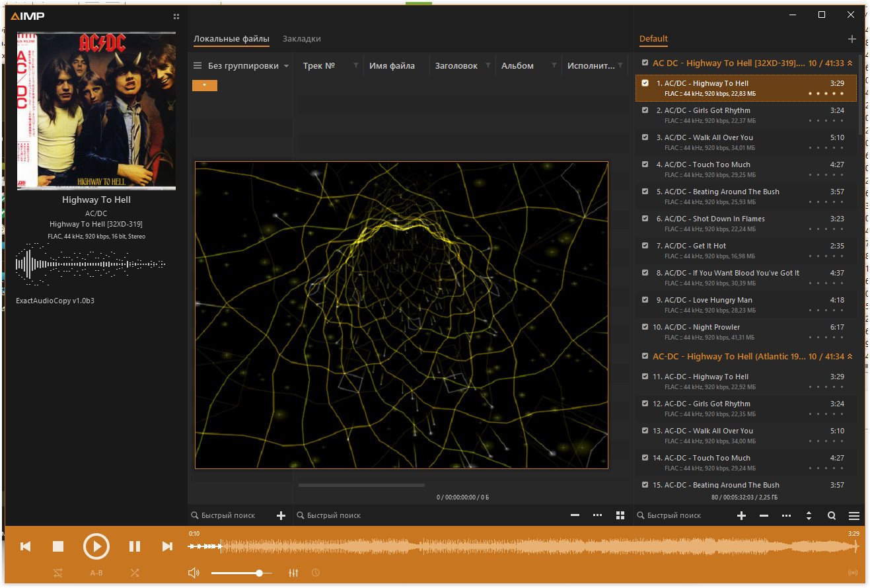Toggle checkbox of the 32XD-319 album group
Image resolution: width=870 pixels, height=588 pixels.
(645, 63)
